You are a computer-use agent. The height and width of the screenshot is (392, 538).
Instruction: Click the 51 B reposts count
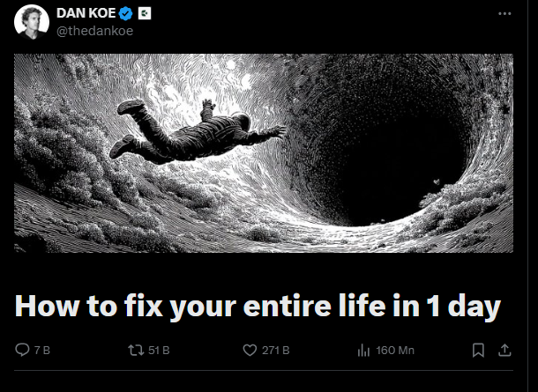(159, 351)
